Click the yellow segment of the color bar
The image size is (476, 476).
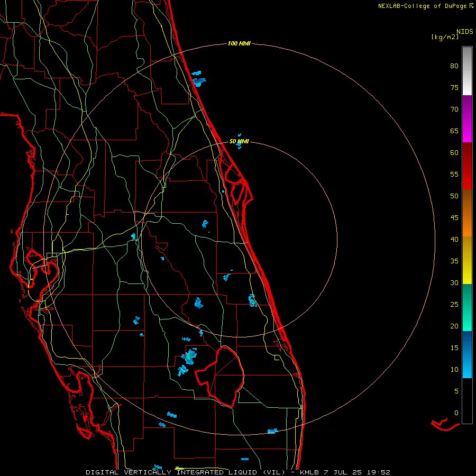pos(467,260)
